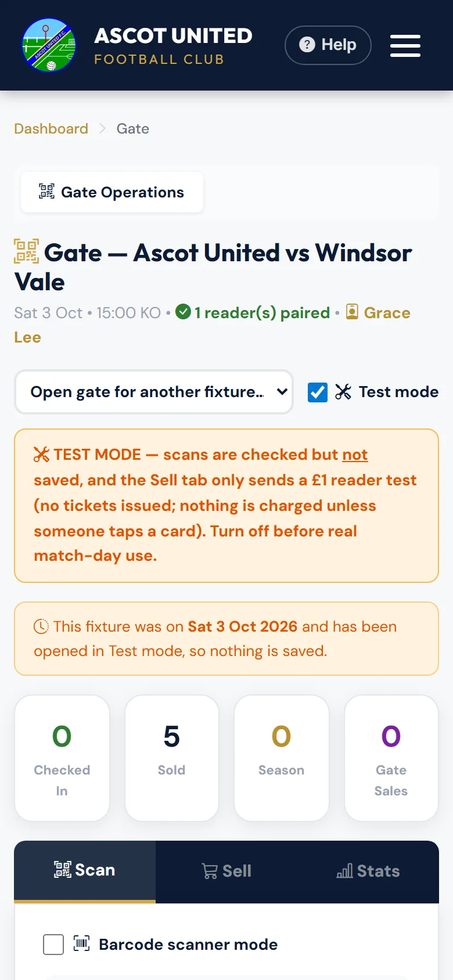Click the dropdown chevron arrow on fixture selector
The image size is (453, 980).
[282, 392]
